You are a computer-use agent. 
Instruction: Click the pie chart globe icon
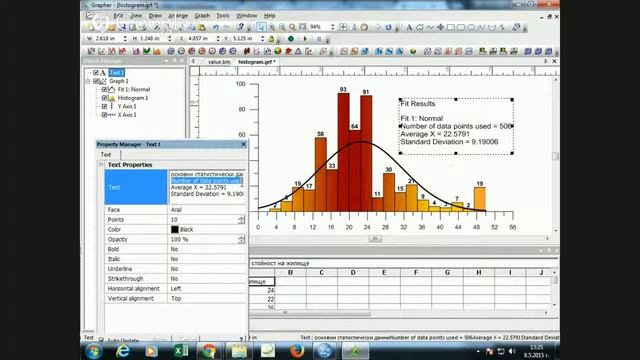[x=278, y=51]
